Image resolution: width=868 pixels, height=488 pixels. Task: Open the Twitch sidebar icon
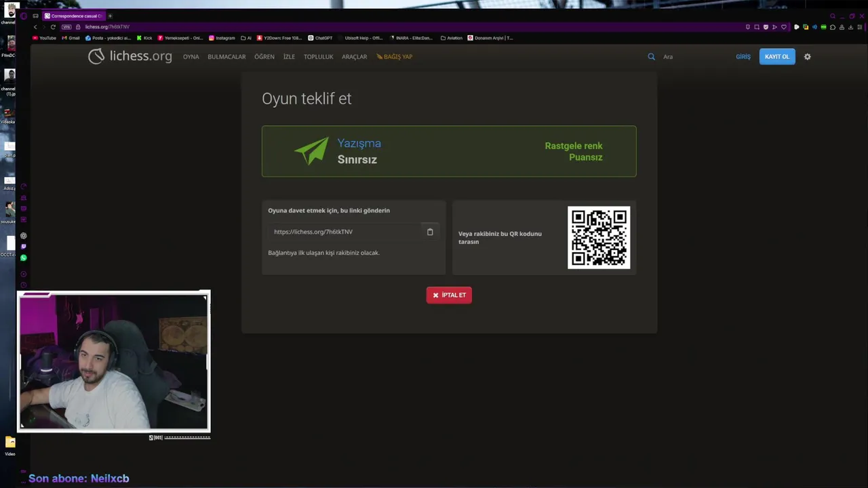click(x=23, y=247)
